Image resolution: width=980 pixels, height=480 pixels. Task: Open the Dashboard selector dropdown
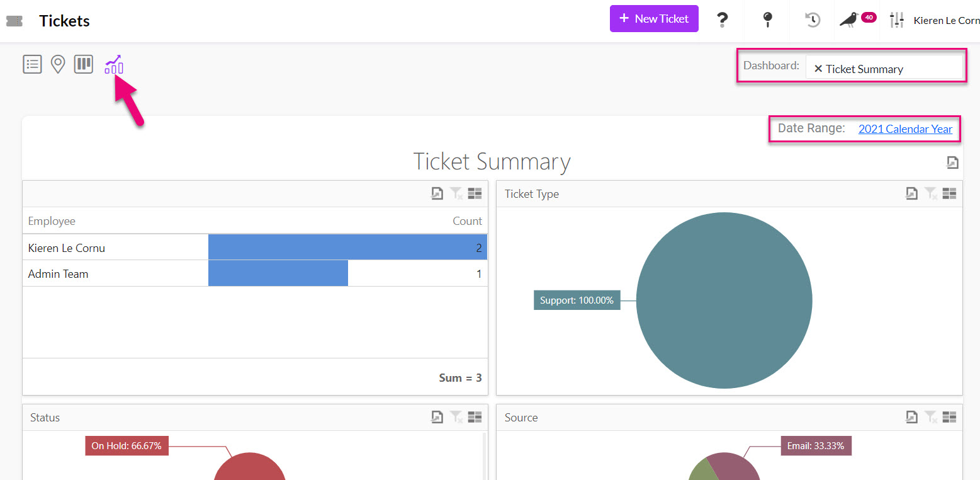[884, 67]
